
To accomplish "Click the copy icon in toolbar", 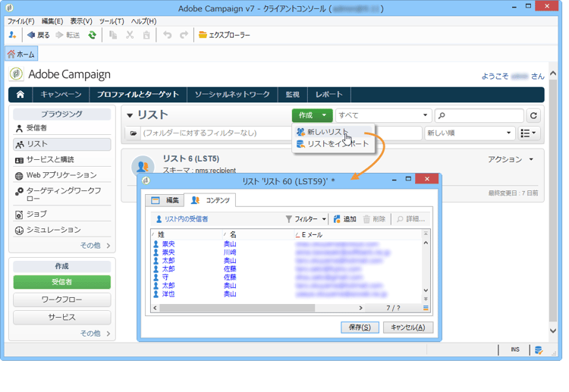I will tap(113, 35).
